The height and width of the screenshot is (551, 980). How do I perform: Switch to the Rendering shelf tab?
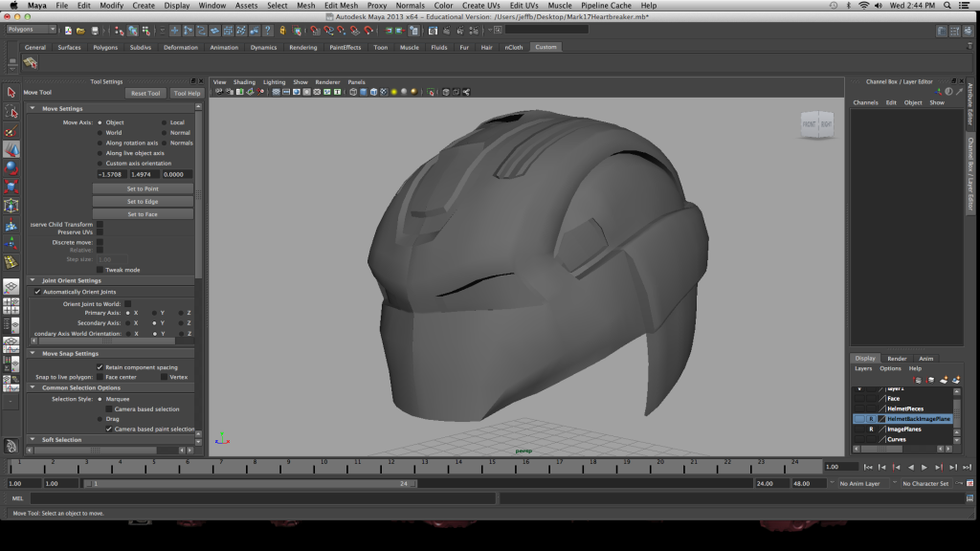302,48
